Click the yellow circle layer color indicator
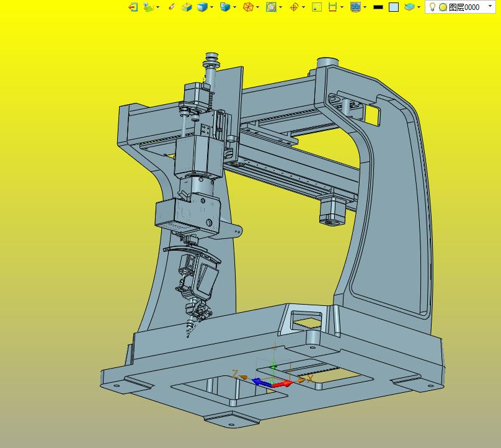The width and height of the screenshot is (501, 448). pos(443,7)
